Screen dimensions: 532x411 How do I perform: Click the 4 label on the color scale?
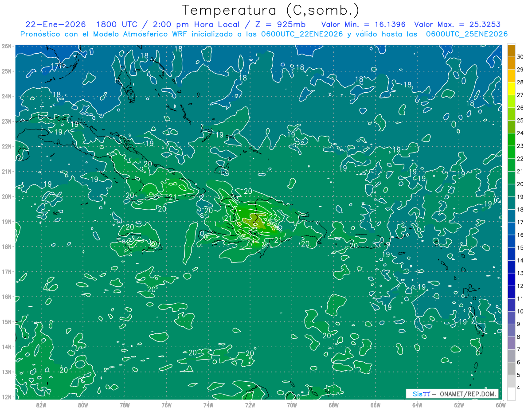coord(519,388)
